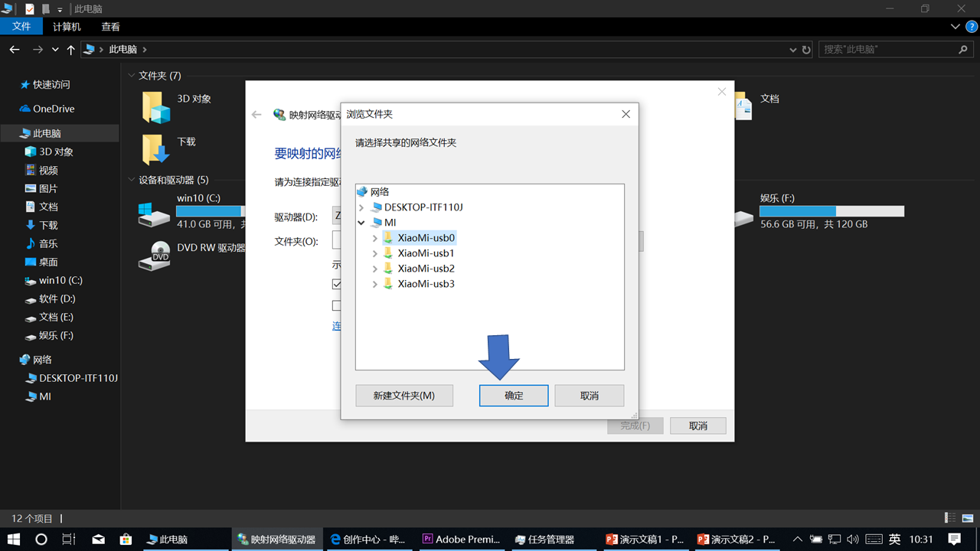Select the 娱乐 (F:) drive in the main pane
The image size is (980, 551).
(819, 211)
